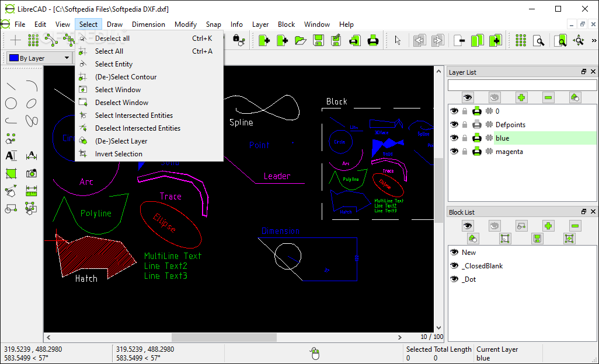This screenshot has width=599, height=364.
Task: Select the Arc drawing tool
Action: click(x=32, y=86)
